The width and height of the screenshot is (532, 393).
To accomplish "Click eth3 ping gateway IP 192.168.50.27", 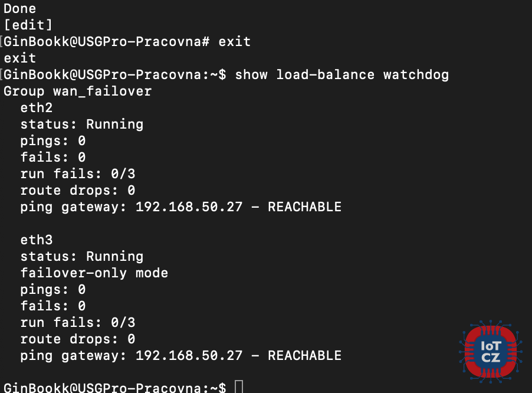I will point(189,356).
